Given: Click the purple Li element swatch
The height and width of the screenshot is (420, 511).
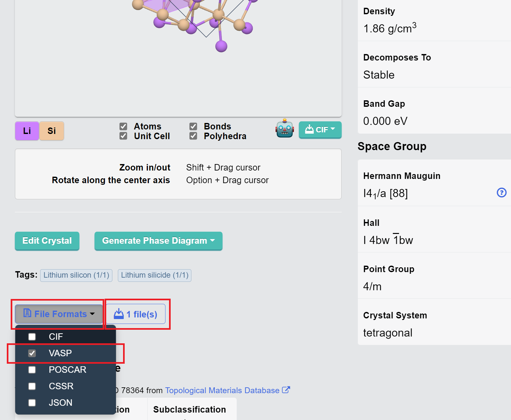Looking at the screenshot, I should [27, 131].
